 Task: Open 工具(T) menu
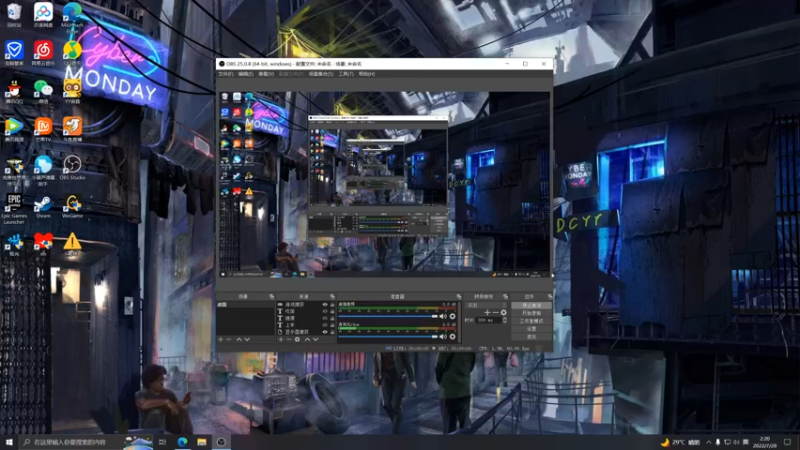point(345,74)
